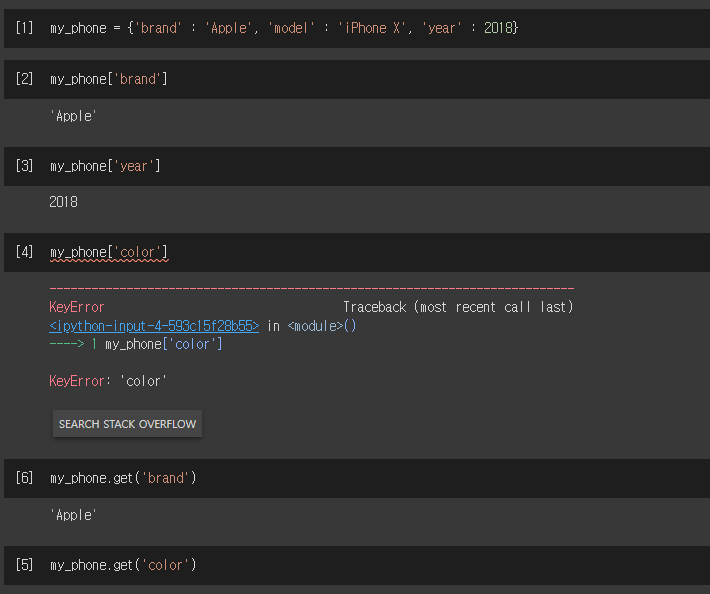Click the '<module>()' text in traceback
710x594 pixels.
[x=322, y=326]
